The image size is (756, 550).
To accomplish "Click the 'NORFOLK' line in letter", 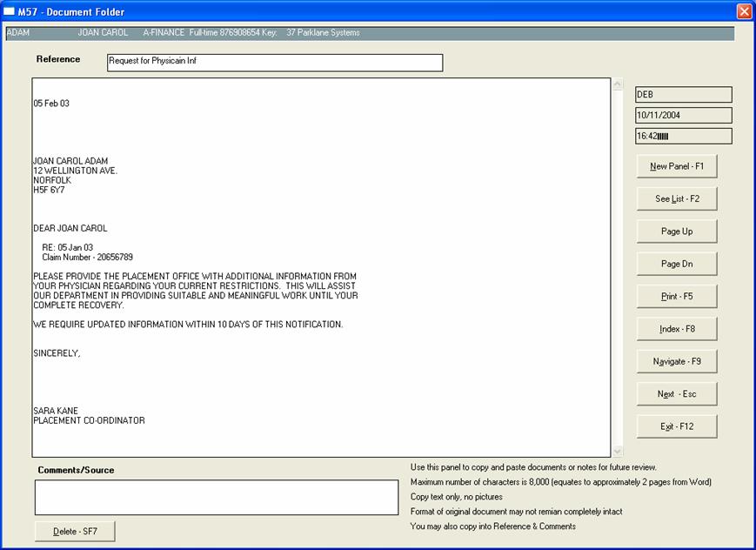I will tap(52, 180).
